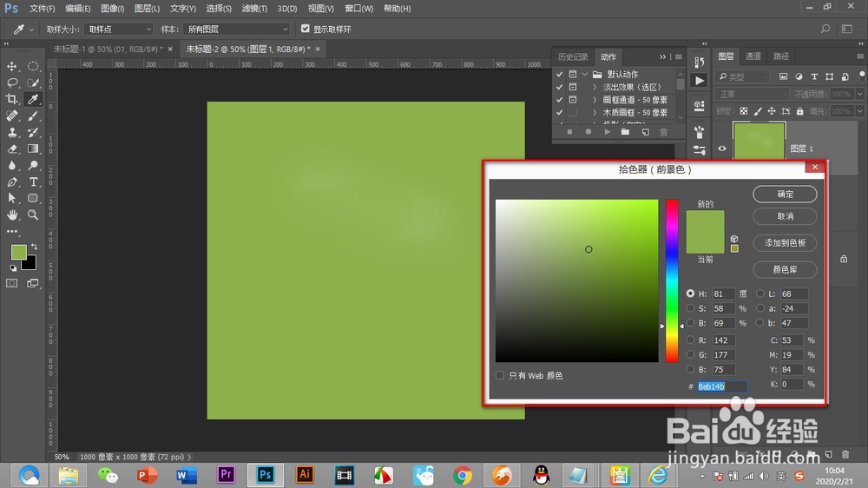This screenshot has width=868, height=488.
Task: Click the layer 1 thumbnail
Action: 759,142
